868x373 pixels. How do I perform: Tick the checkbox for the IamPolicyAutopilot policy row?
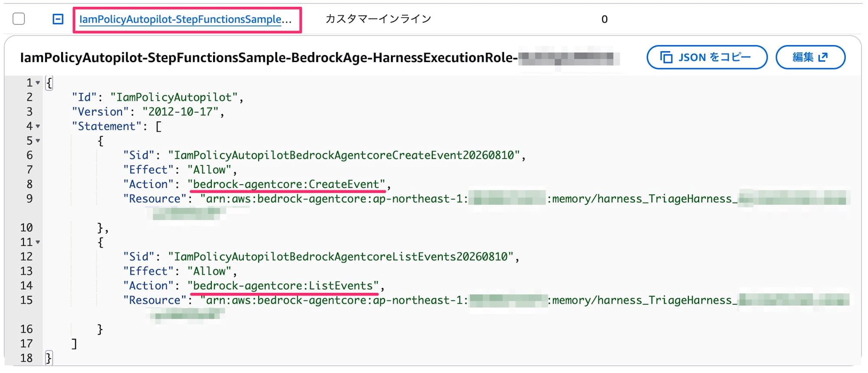click(x=19, y=19)
